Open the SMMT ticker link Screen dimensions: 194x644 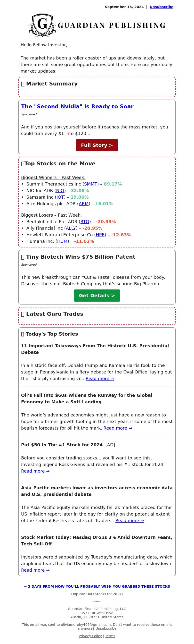91,184
